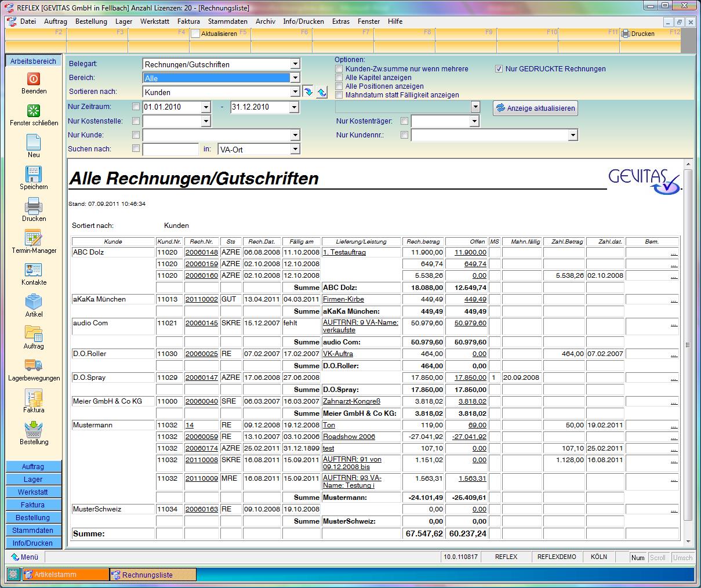The height and width of the screenshot is (588, 701).
Task: Open the Werkstatt menu
Action: (155, 21)
